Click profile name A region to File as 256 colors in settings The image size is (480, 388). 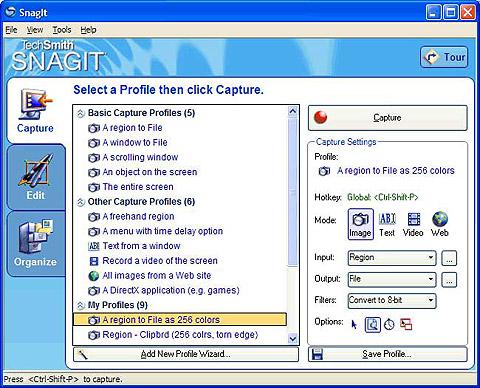[x=395, y=171]
